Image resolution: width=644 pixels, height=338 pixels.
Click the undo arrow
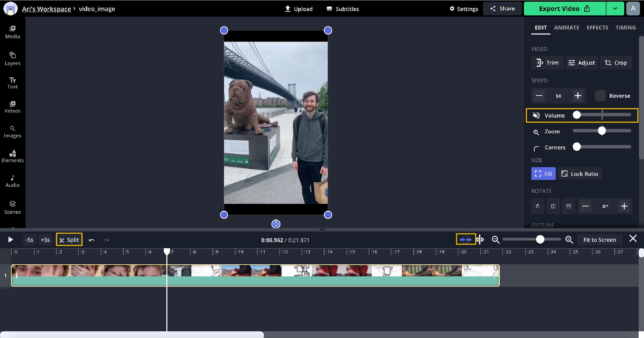pos(92,240)
